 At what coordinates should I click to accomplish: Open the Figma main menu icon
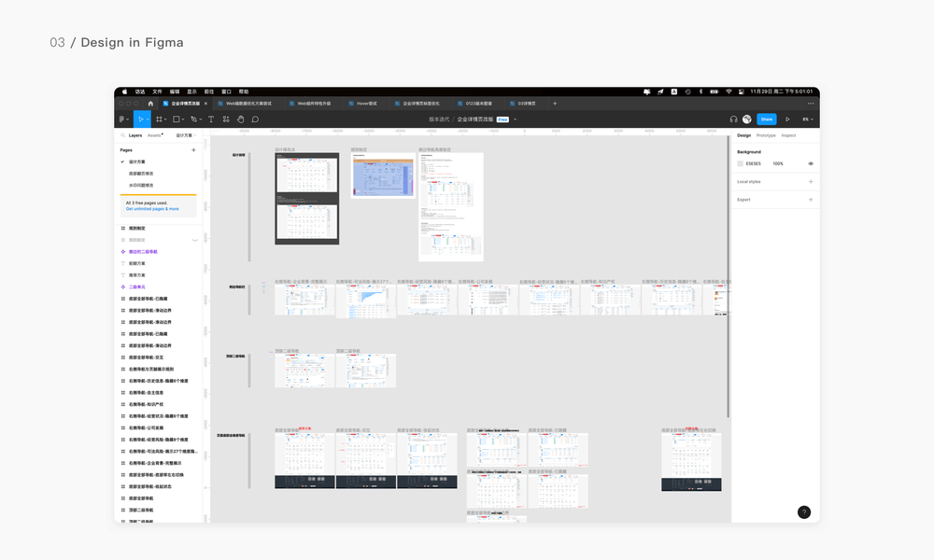coord(122,119)
